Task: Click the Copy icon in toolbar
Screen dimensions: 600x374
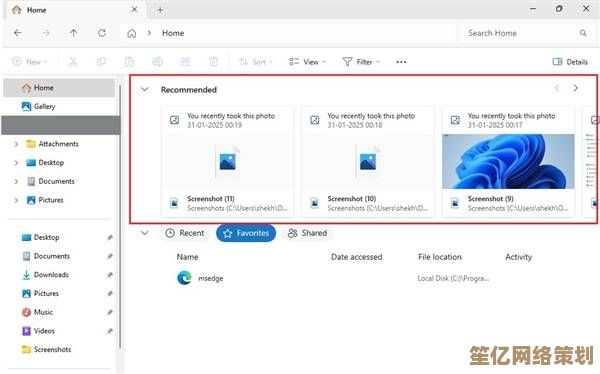Action: coord(101,62)
